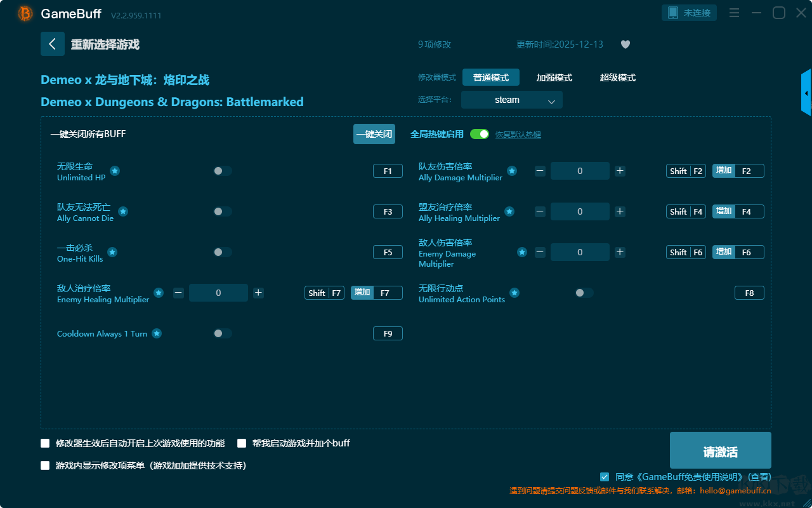This screenshot has width=812, height=508.
Task: Toggle Cooldown Always 1 Turn switch
Action: 223,333
